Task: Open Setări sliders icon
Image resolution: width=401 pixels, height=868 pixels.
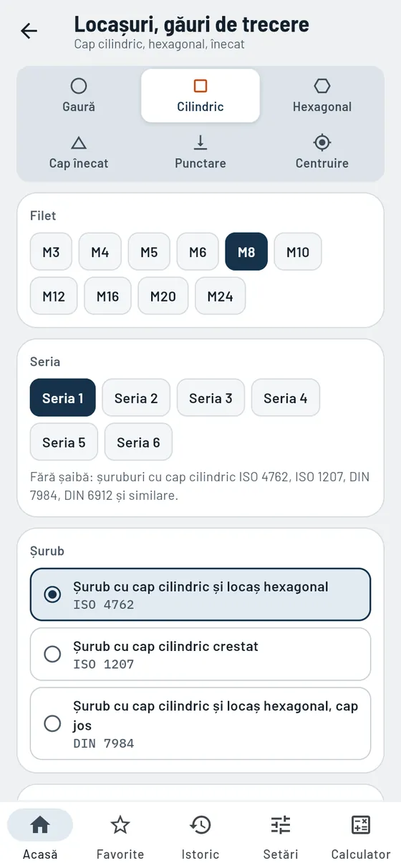Action: click(281, 825)
